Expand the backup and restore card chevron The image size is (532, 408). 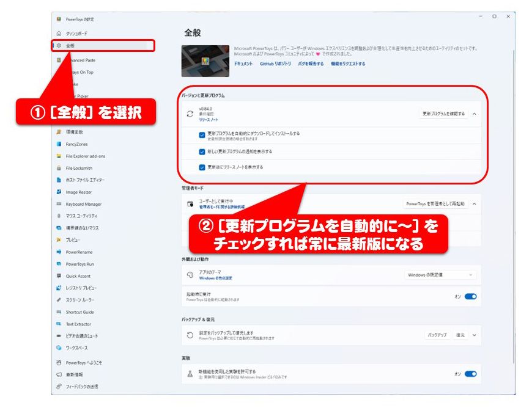pos(475,335)
